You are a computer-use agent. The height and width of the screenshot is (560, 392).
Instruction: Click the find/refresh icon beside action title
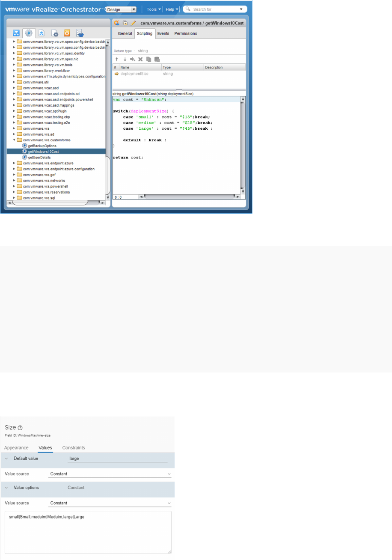point(116,23)
